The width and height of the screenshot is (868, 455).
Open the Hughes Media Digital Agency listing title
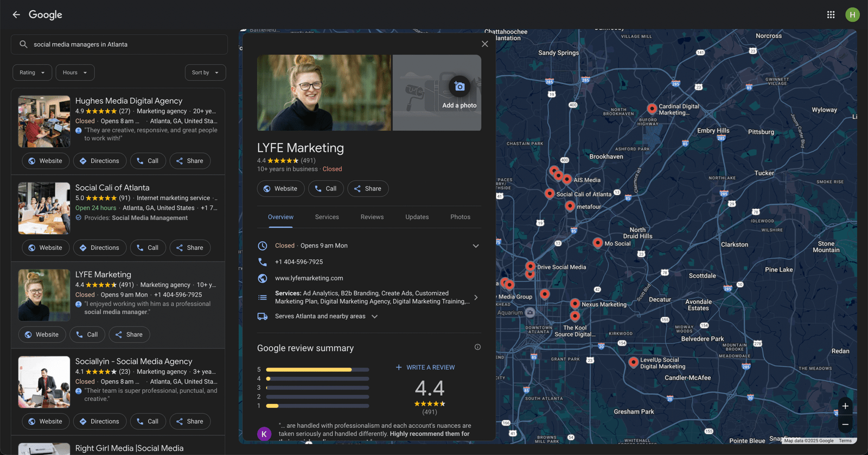pyautogui.click(x=129, y=101)
